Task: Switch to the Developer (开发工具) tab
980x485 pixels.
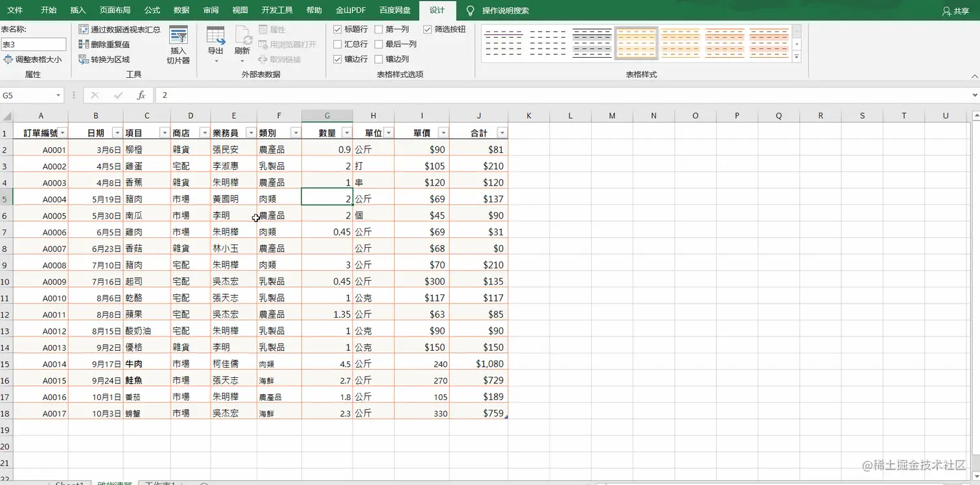Action: tap(277, 10)
